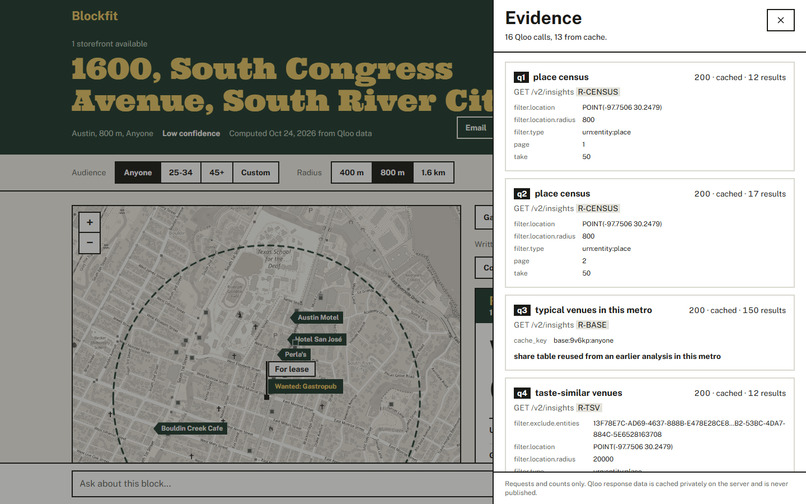The image size is (806, 504).
Task: Select the 45+ audience option
Action: (217, 173)
